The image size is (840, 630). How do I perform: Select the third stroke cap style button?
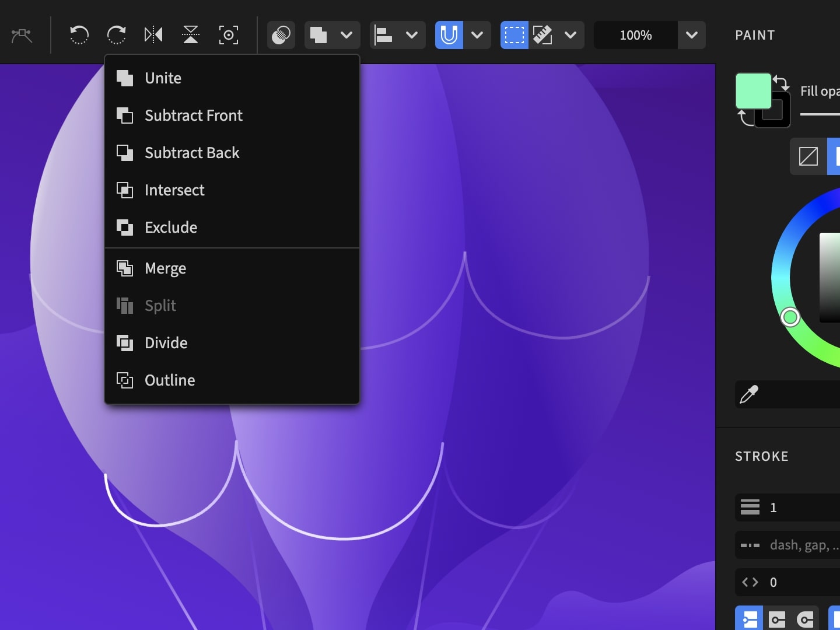(x=805, y=618)
